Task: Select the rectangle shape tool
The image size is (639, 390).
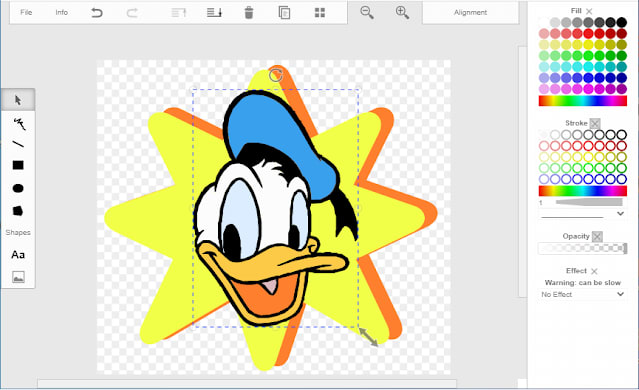Action: coord(18,165)
